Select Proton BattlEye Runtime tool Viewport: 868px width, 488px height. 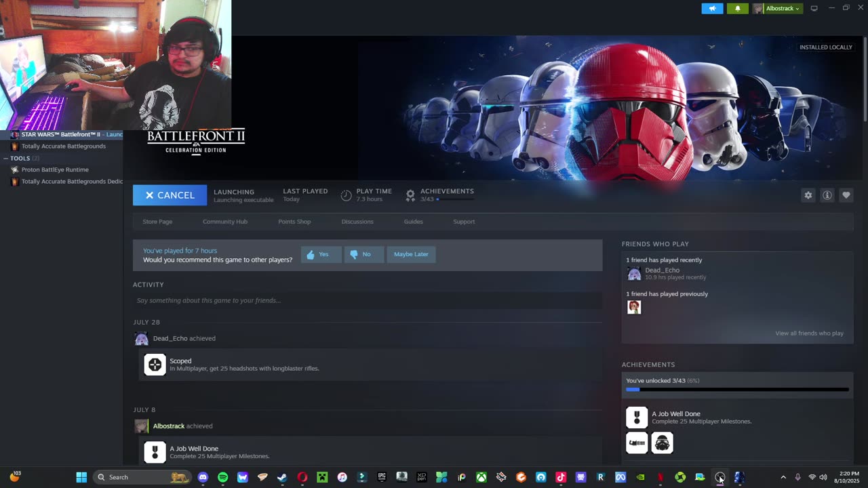pos(54,169)
